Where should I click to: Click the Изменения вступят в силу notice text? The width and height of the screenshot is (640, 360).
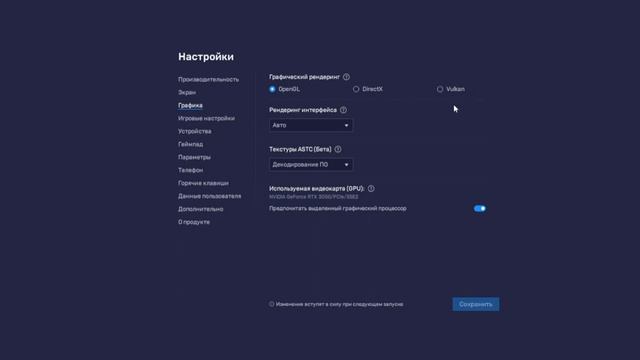point(339,304)
